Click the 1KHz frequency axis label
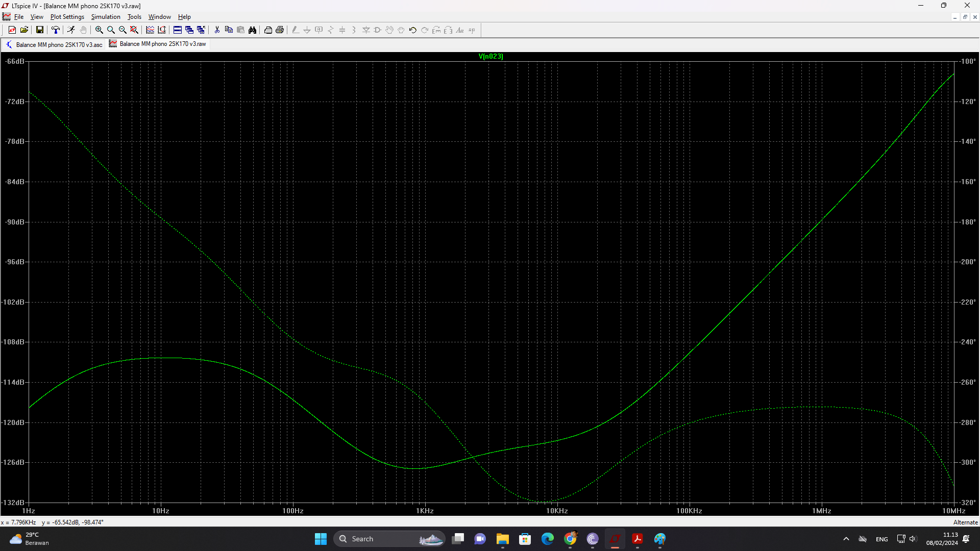980x551 pixels. [425, 511]
